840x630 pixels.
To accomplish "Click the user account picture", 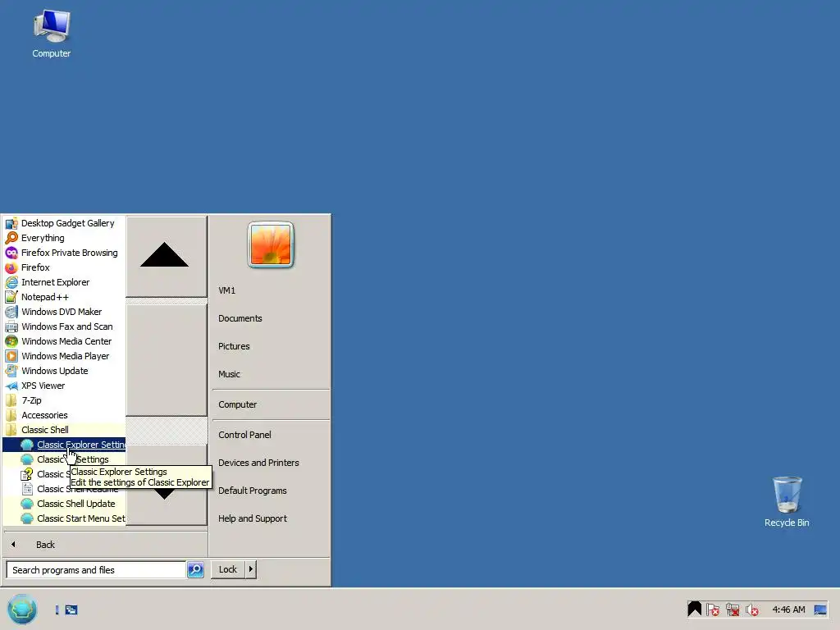I will pos(271,244).
